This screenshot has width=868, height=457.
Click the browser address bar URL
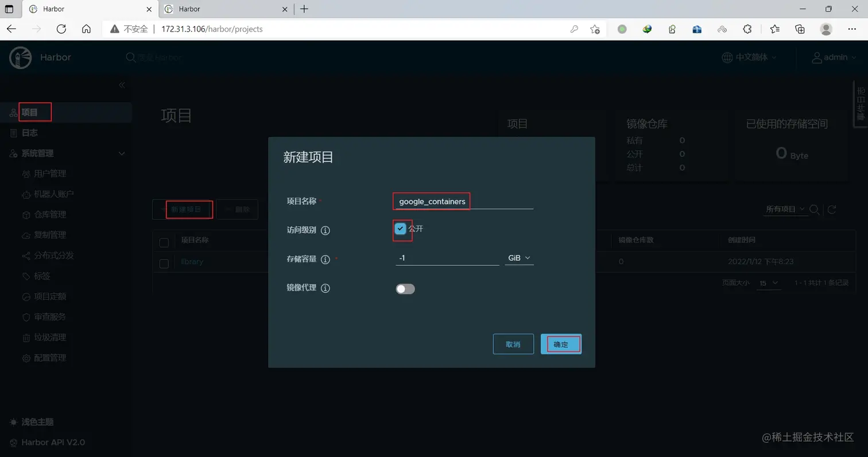tap(212, 29)
